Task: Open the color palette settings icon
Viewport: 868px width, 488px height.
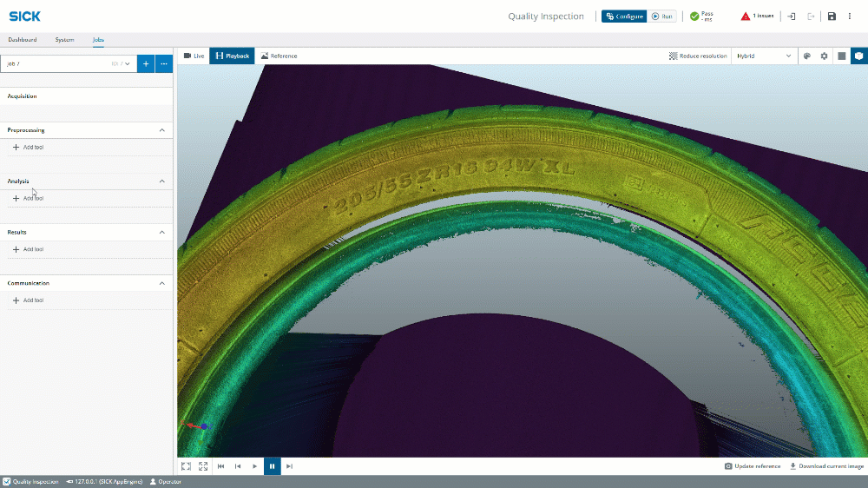Action: point(806,56)
